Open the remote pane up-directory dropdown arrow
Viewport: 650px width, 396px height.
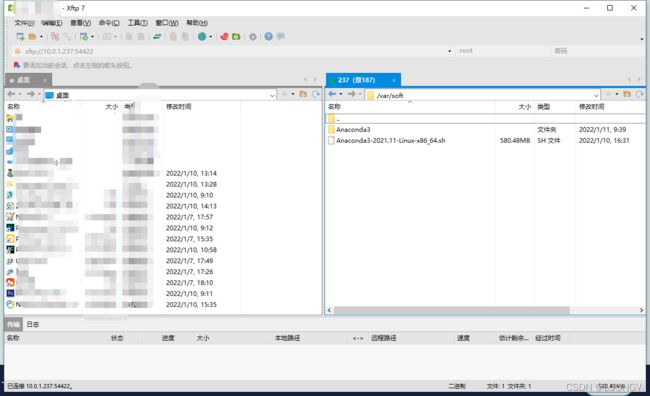pos(617,94)
